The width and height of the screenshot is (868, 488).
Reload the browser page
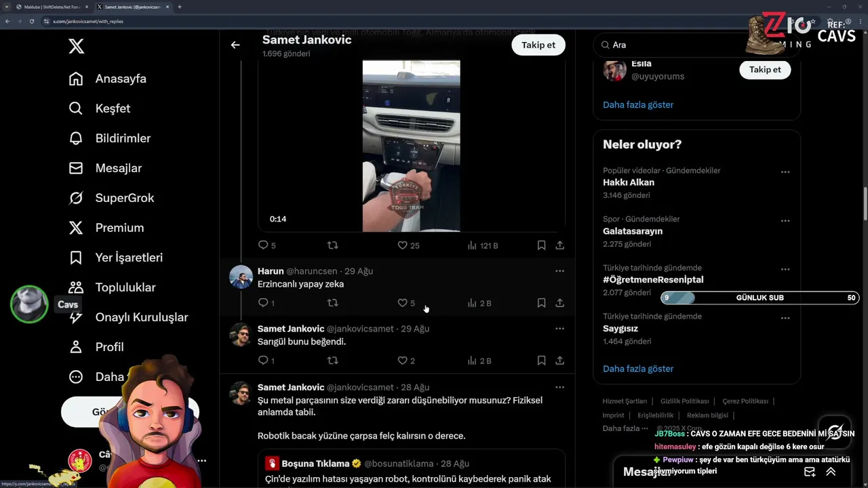31,21
